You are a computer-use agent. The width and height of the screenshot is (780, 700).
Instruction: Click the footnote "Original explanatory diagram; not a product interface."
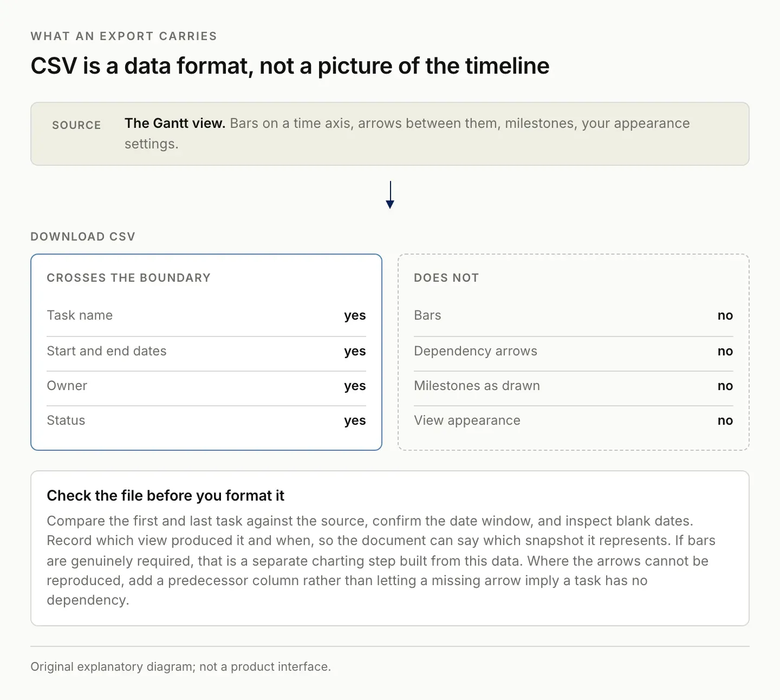[x=180, y=666]
